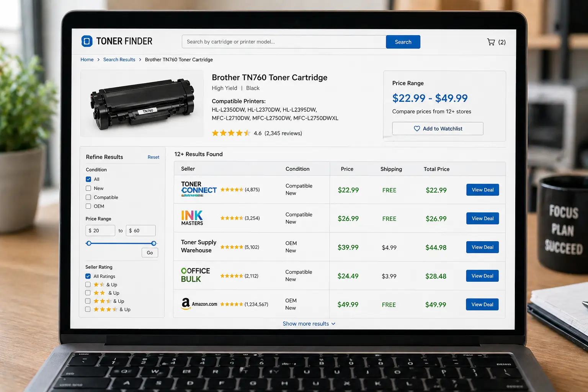Screen dimensions: 588x392
Task: Click the price range slider track
Action: [121, 243]
